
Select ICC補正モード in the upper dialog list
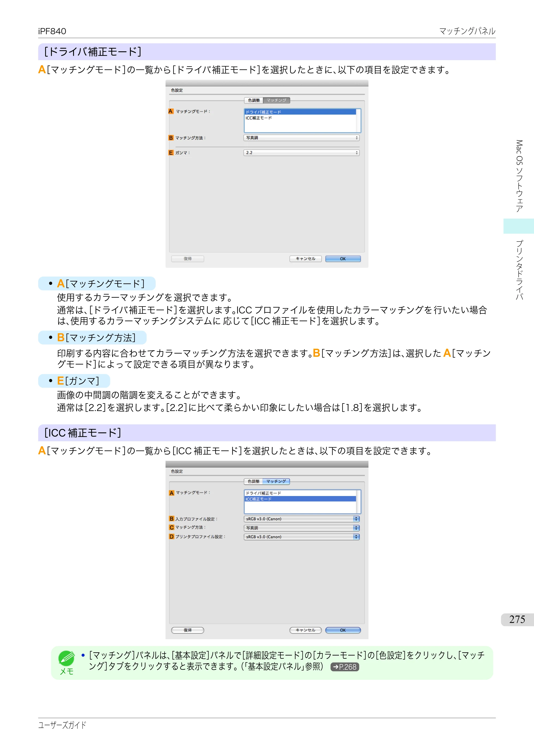click(300, 118)
